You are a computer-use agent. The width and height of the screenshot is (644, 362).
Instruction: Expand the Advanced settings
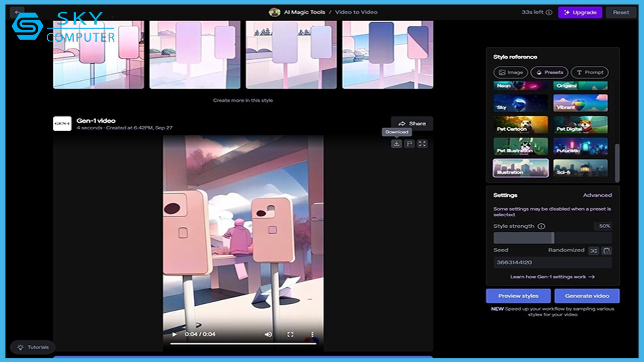597,195
